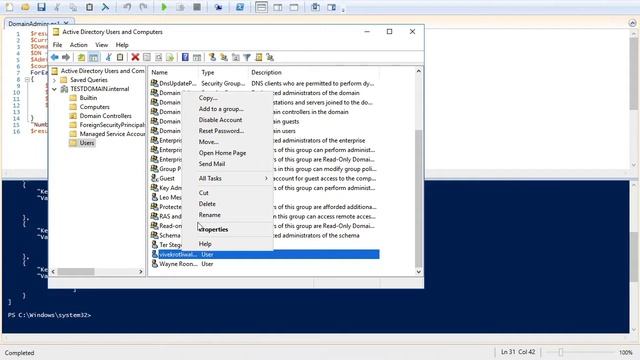Image resolution: width=640 pixels, height=360 pixels.
Task: Click the Find Objects toolbar icon
Action: click(258, 57)
